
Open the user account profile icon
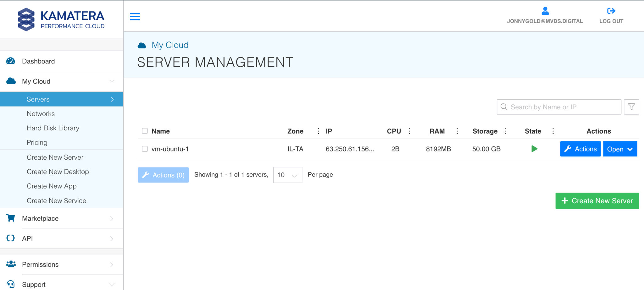coord(545,11)
